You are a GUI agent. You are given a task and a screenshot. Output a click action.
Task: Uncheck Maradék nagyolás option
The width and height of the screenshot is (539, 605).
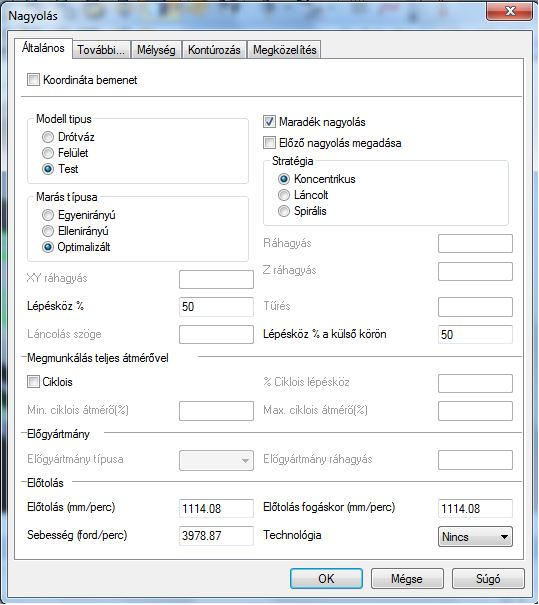[269, 122]
